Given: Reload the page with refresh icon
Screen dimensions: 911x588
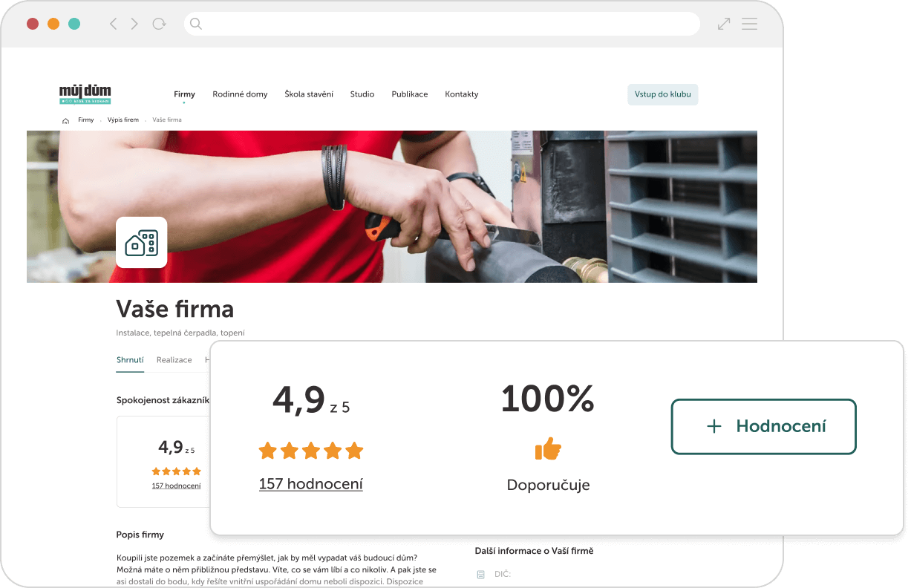Looking at the screenshot, I should [x=159, y=24].
